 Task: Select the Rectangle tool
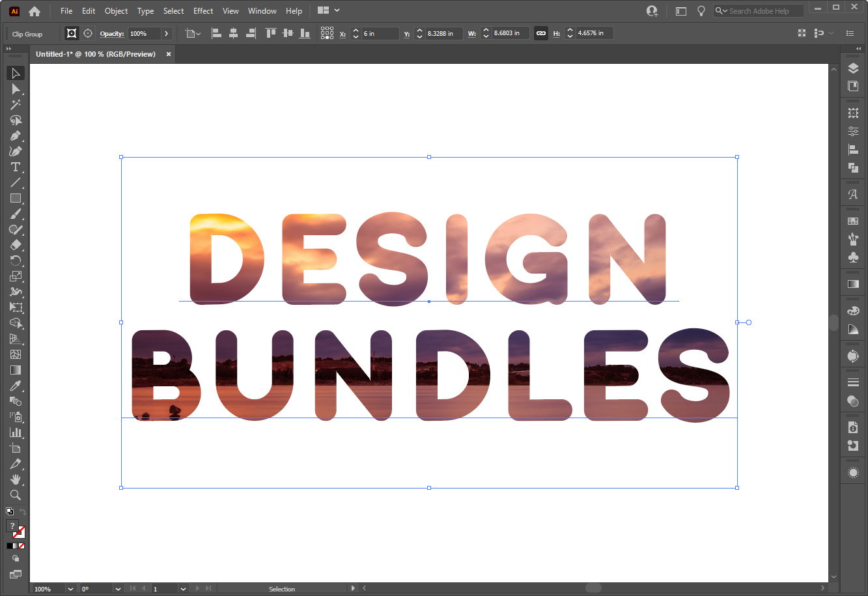pyautogui.click(x=16, y=198)
